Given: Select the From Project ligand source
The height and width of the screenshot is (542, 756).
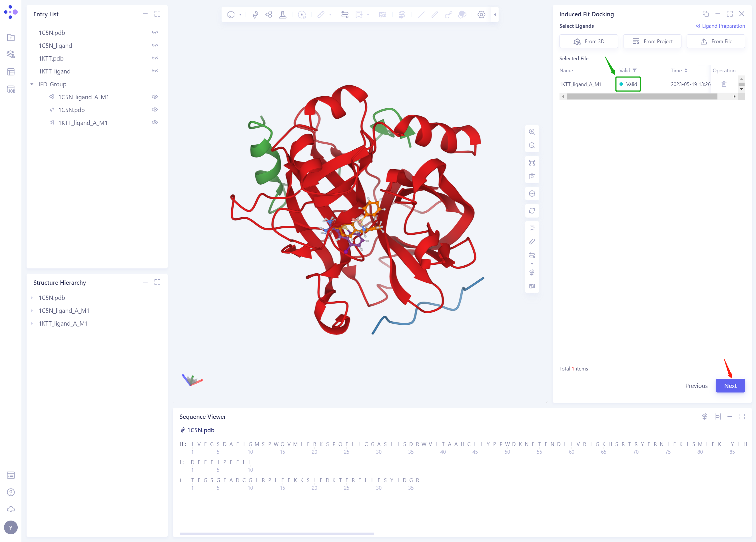Looking at the screenshot, I should click(x=652, y=41).
